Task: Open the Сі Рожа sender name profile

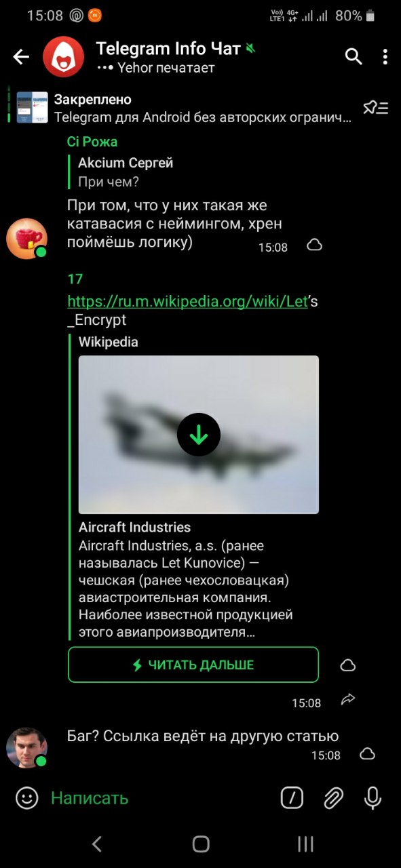Action: click(x=92, y=141)
